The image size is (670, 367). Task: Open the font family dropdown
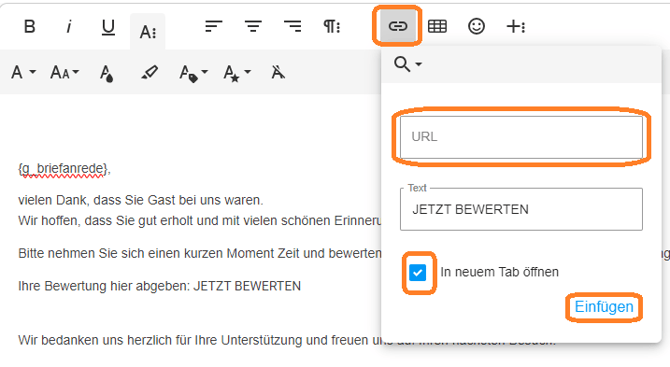(x=23, y=72)
